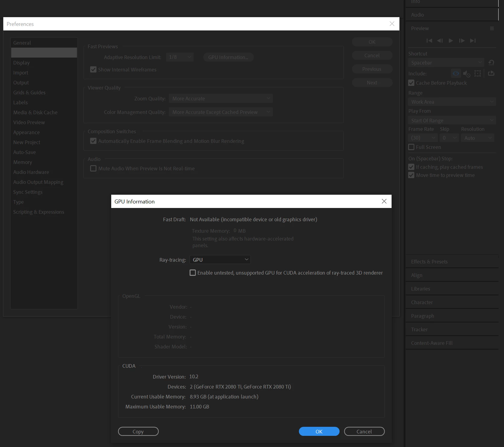This screenshot has width=504, height=447.
Task: Confirm GPU Information with blue OK
Action: 319,431
